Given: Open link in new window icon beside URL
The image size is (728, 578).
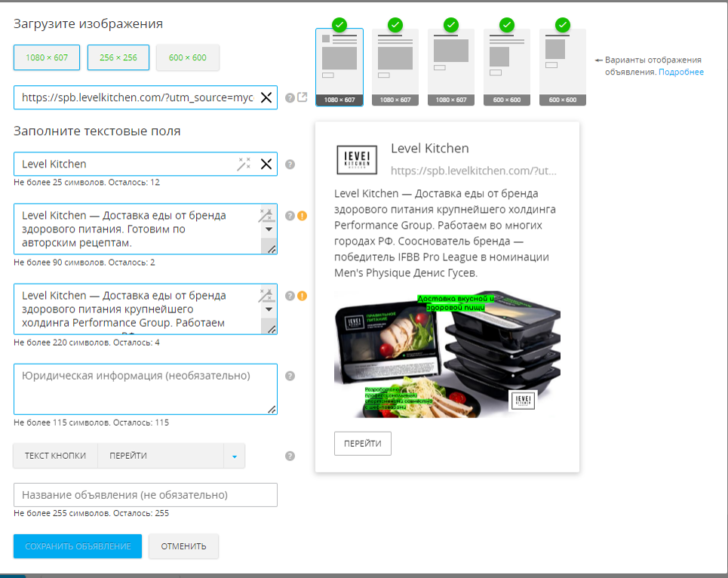Looking at the screenshot, I should (x=303, y=97).
